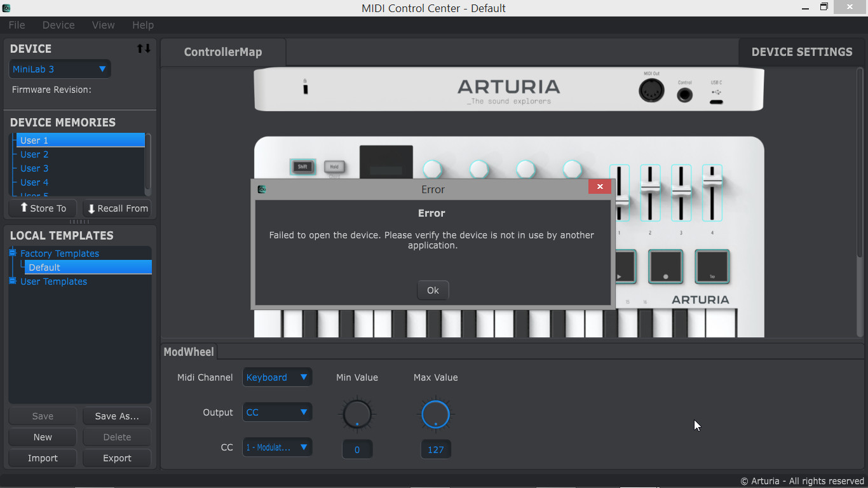Select the third knob on the controller
Image resolution: width=868 pixels, height=488 pixels.
pos(526,169)
